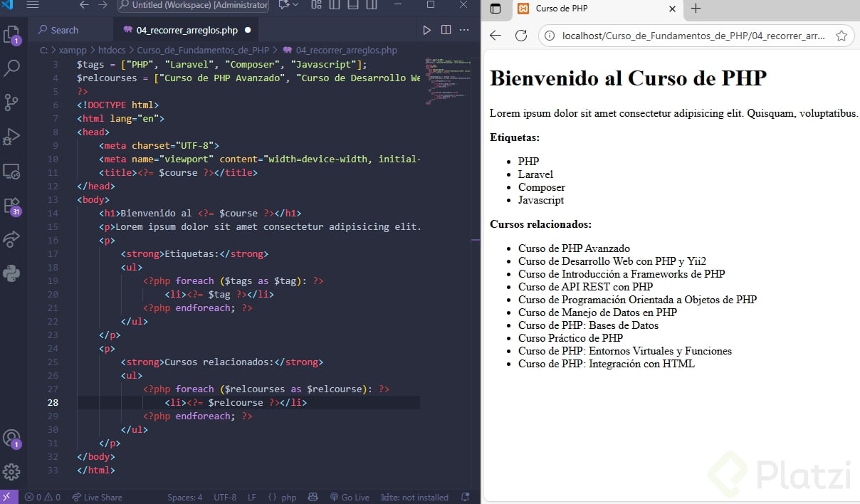The width and height of the screenshot is (860, 504).
Task: Open the Python activity bar icon
Action: click(x=11, y=273)
